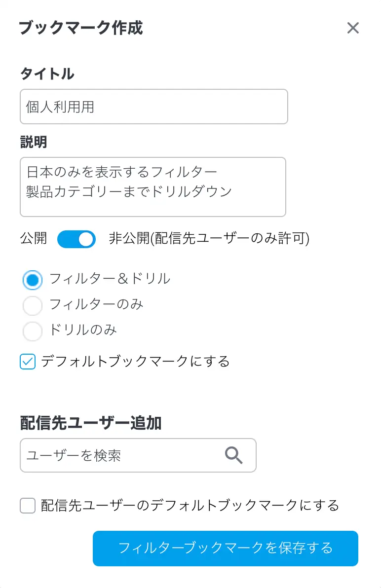381x588 pixels.
Task: Enable 配信先ユーザーのデフォルトブックマークにする checkbox
Action: (28, 506)
